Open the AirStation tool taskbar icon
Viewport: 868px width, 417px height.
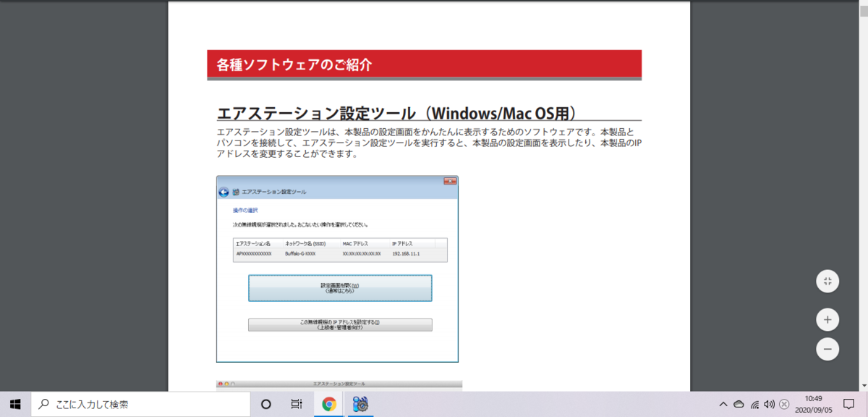point(361,404)
